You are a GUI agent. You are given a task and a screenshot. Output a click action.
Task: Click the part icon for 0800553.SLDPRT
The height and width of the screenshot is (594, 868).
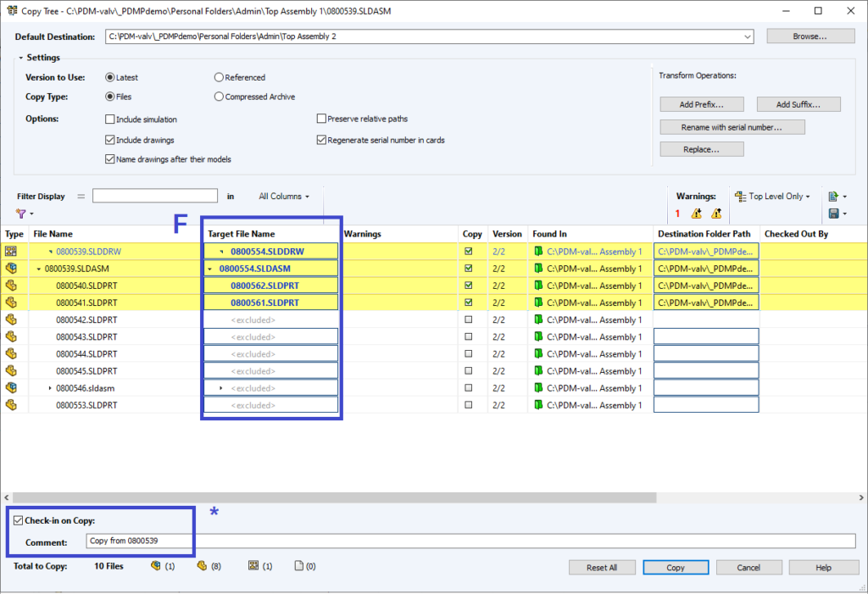[x=11, y=405]
